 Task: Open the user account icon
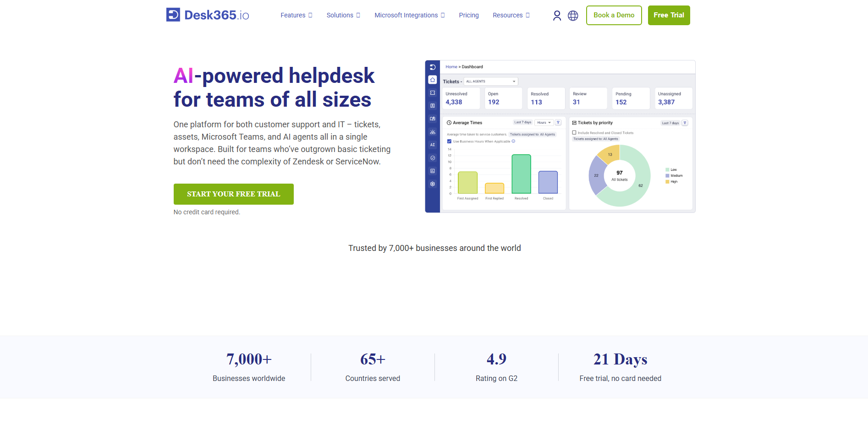557,16
